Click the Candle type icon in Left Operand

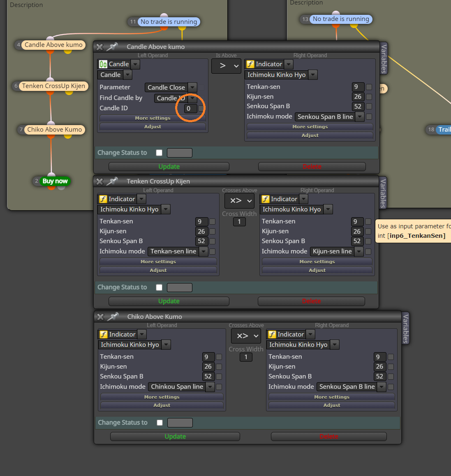click(x=103, y=64)
